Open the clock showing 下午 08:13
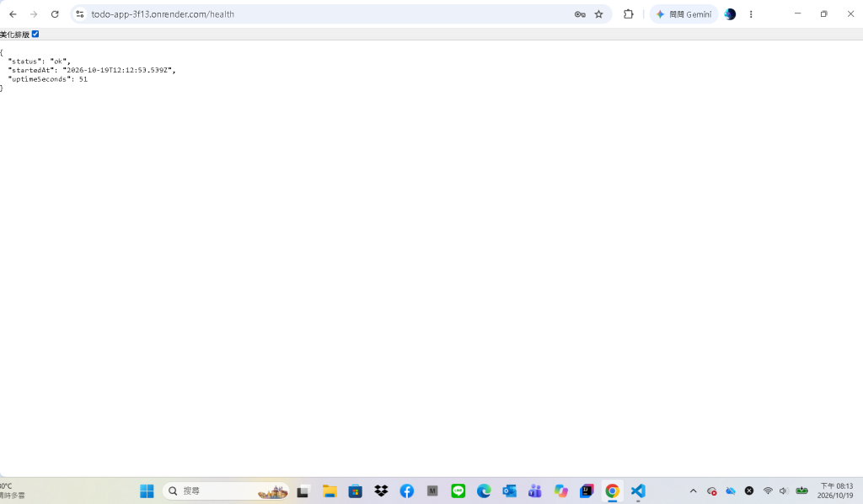This screenshot has width=863, height=504. pos(835,491)
